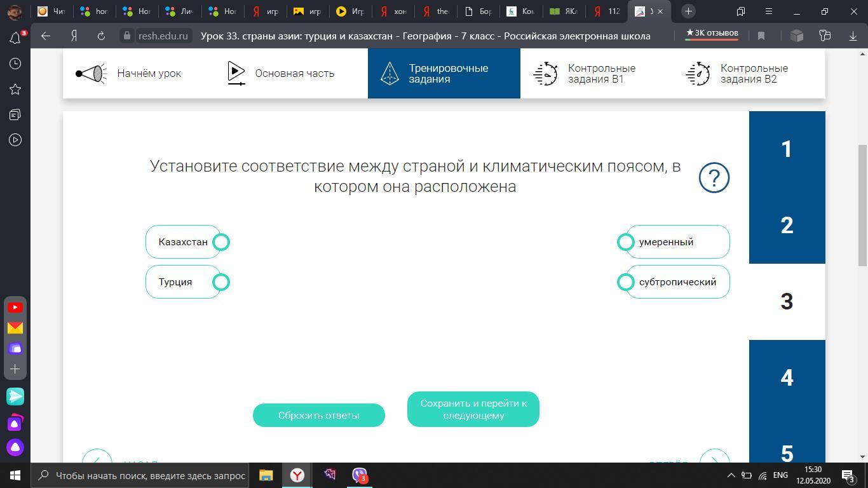Go to training task number 1
This screenshot has height=488, width=868.
coord(787,149)
